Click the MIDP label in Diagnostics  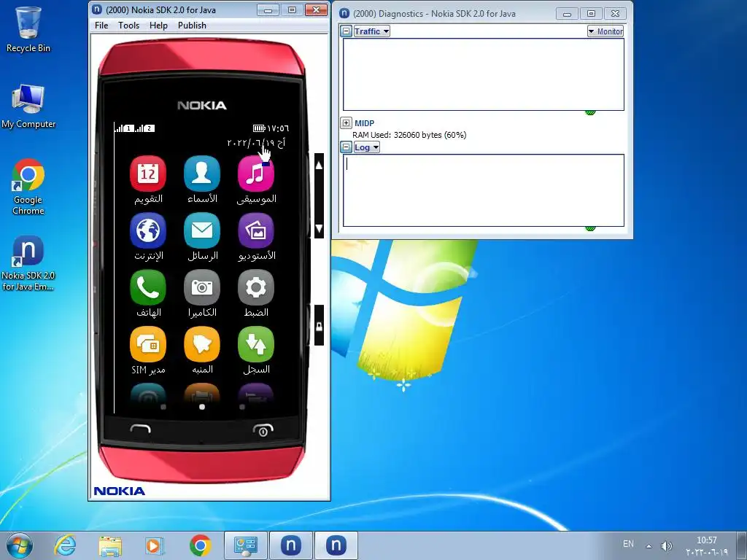click(365, 122)
